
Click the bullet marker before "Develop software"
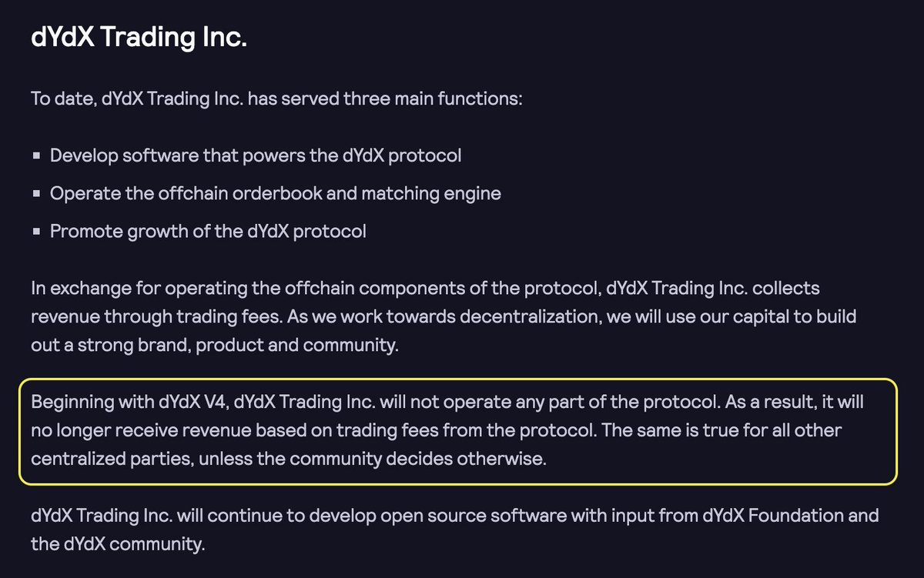click(36, 156)
